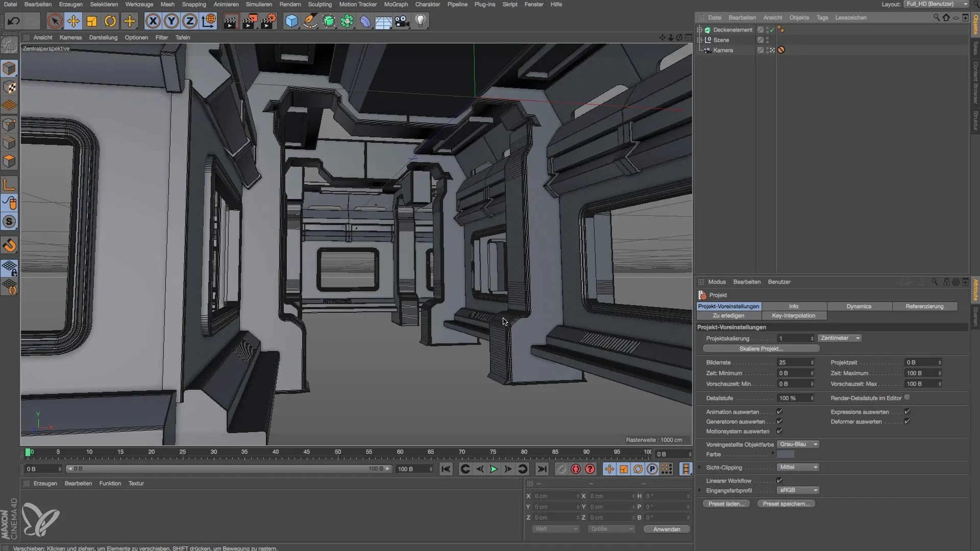
Task: Open the Größe dropdown
Action: [x=611, y=529]
